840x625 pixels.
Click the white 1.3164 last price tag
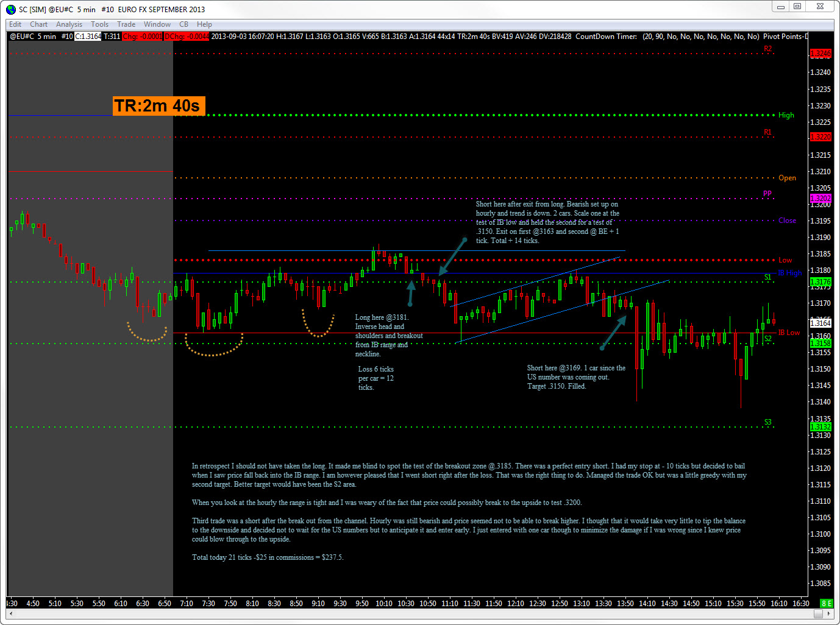pos(820,323)
